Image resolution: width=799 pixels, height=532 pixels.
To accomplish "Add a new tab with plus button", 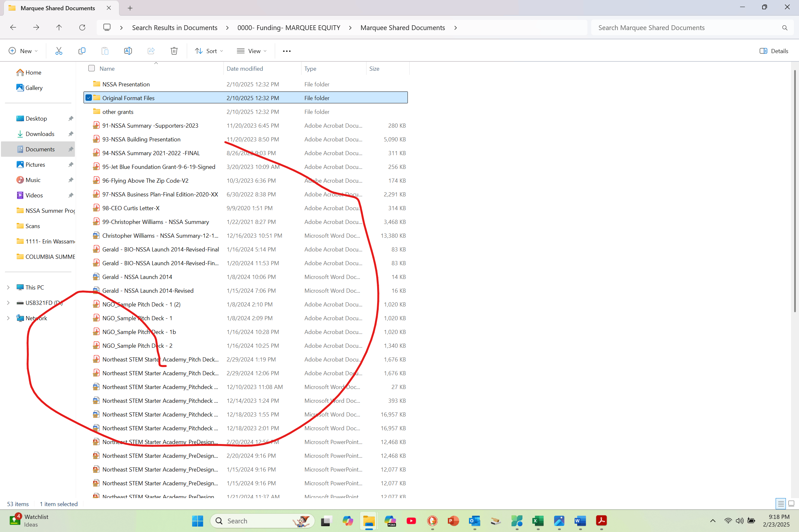I will 130,8.
